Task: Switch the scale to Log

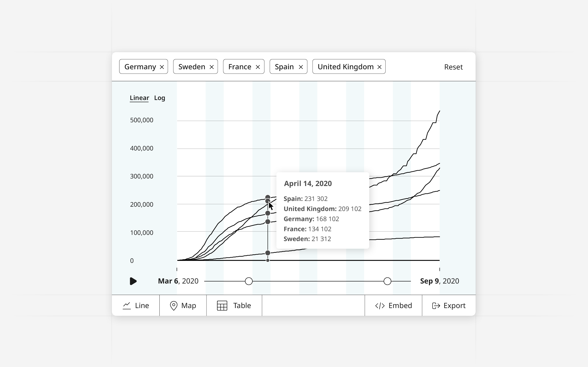Action: pyautogui.click(x=160, y=98)
